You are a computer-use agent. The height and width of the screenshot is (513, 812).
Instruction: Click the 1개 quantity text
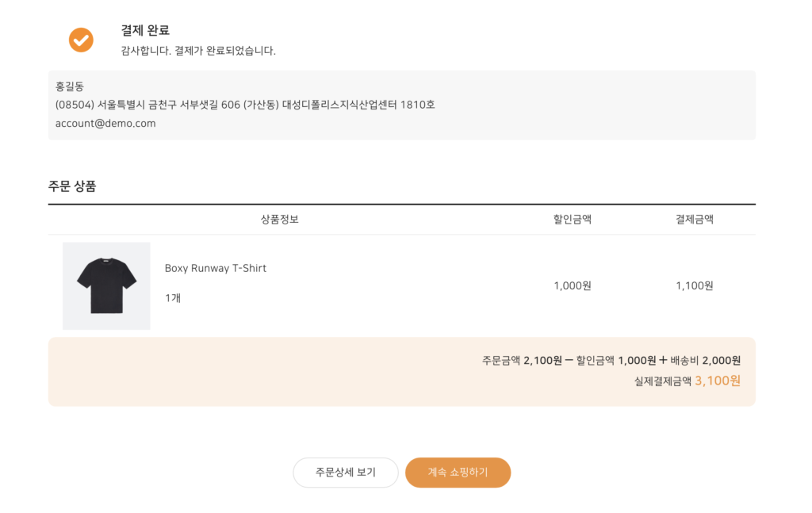(x=173, y=298)
